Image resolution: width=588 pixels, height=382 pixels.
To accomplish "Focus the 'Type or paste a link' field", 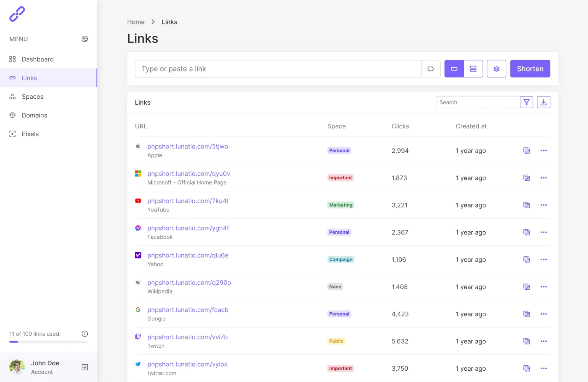I will [278, 69].
